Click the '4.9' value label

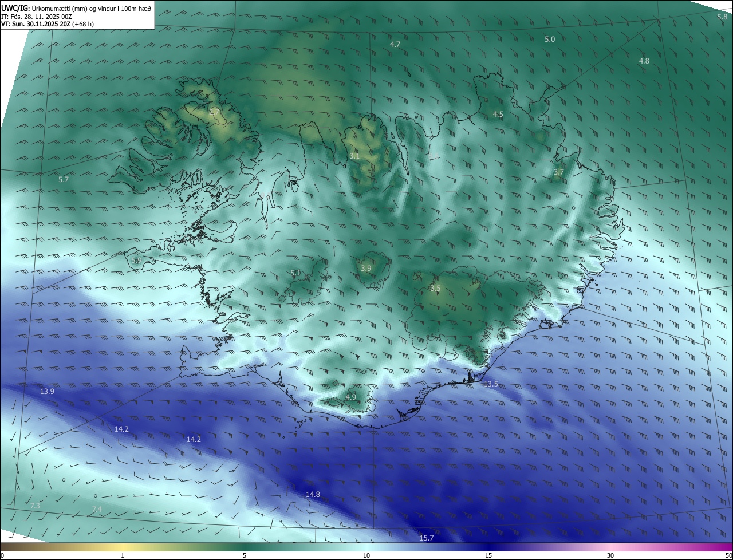(351, 397)
